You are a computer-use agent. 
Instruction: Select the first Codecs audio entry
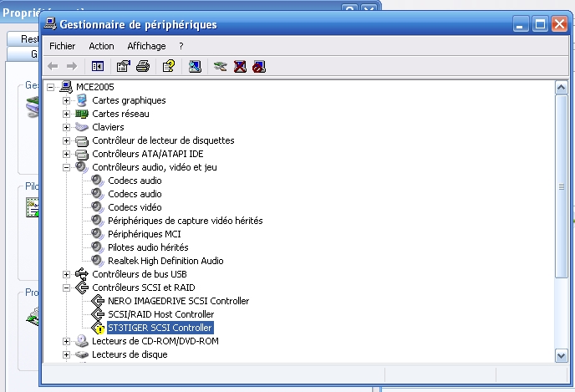135,181
